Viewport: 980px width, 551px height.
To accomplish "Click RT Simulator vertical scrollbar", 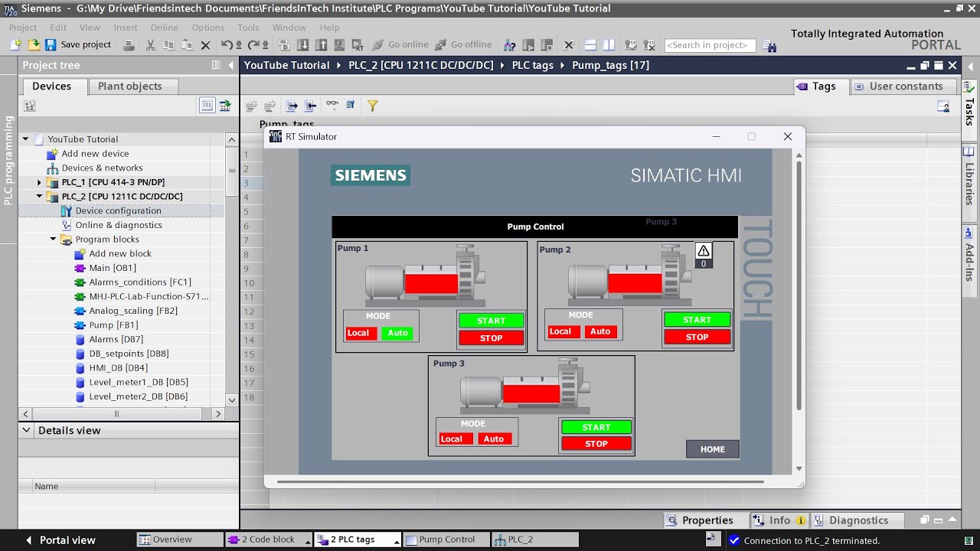I will click(799, 287).
